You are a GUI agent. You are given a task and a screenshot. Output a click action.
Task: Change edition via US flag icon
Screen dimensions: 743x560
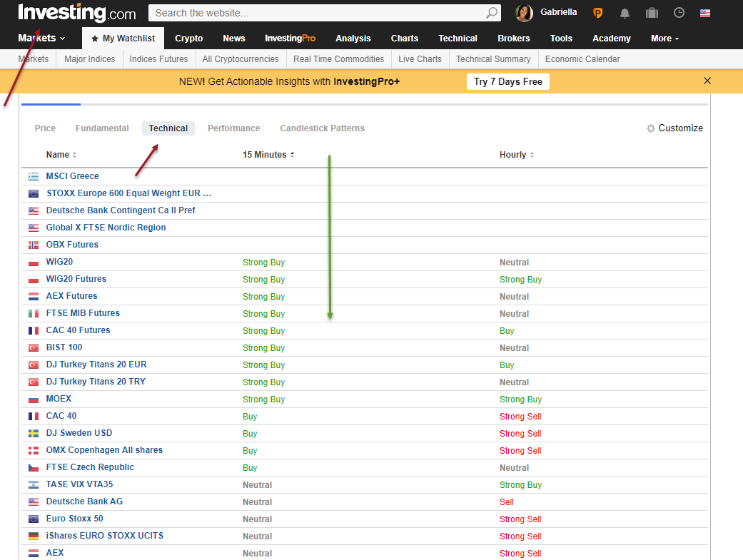click(705, 14)
